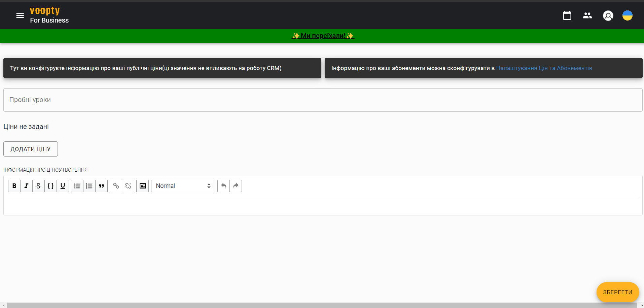Open the calendar view
Image resolution: width=644 pixels, height=308 pixels.
[x=567, y=15]
